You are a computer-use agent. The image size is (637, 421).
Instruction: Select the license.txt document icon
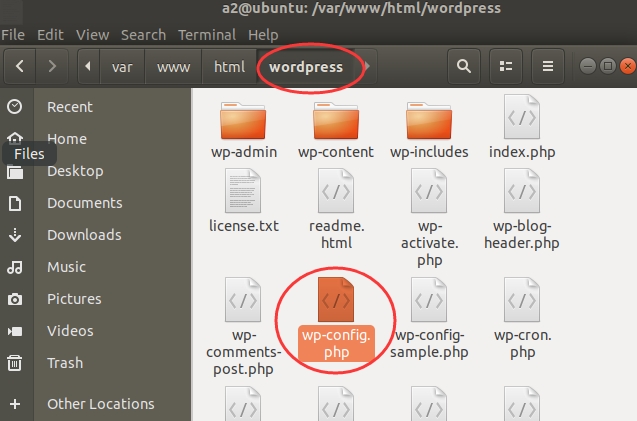tap(243, 191)
